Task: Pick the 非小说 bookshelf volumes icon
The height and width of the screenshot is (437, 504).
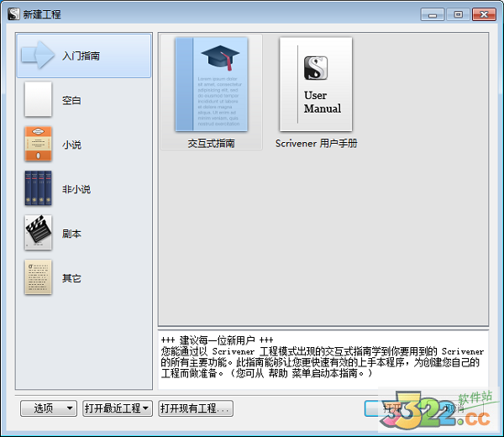Action: 38,189
